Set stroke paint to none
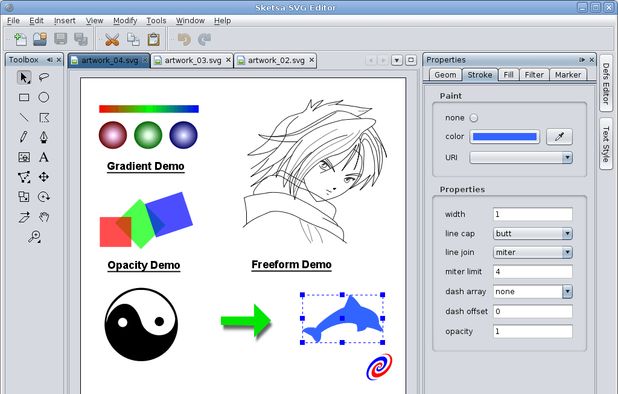This screenshot has width=618, height=394. click(474, 118)
